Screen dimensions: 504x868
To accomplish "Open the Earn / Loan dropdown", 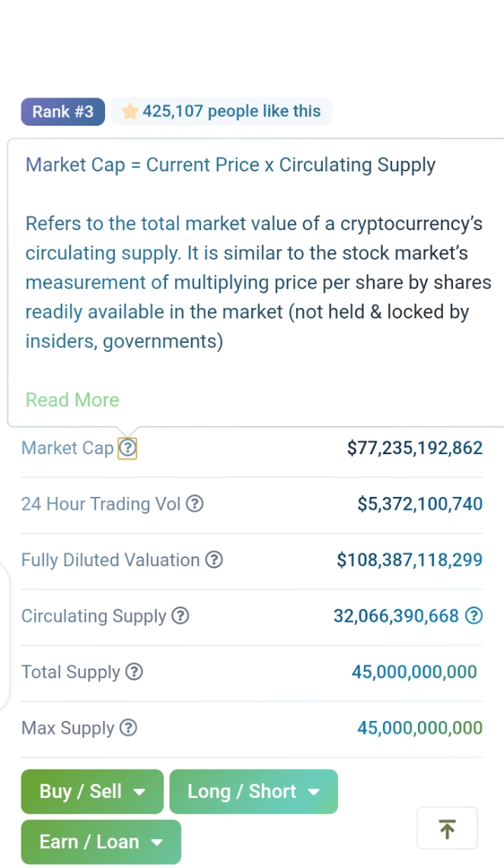I will (x=100, y=842).
